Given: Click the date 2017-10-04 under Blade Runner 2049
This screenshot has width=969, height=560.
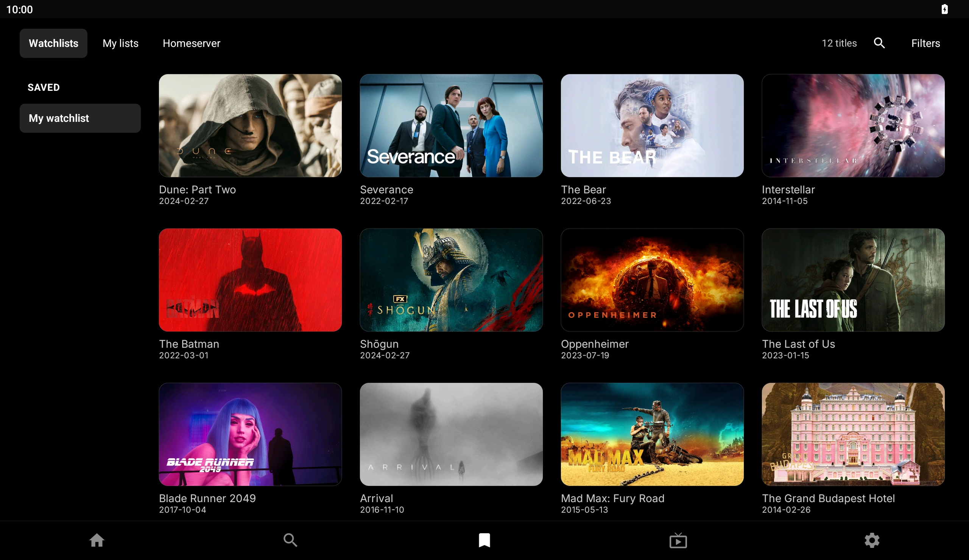Looking at the screenshot, I should click(x=183, y=510).
